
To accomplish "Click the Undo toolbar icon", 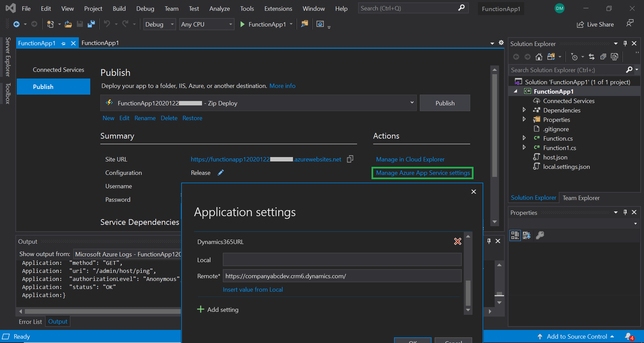I will pos(107,24).
